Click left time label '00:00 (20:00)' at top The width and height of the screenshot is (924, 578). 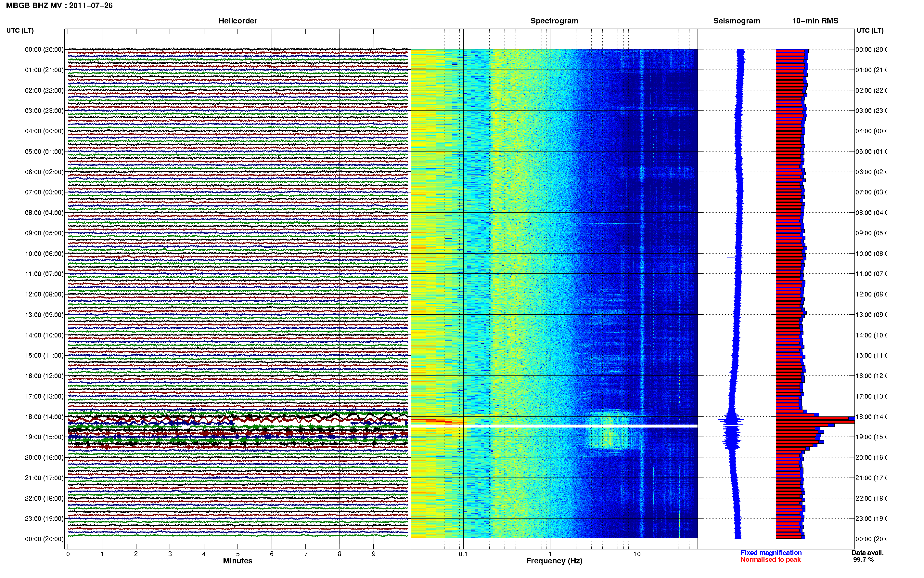[44, 49]
